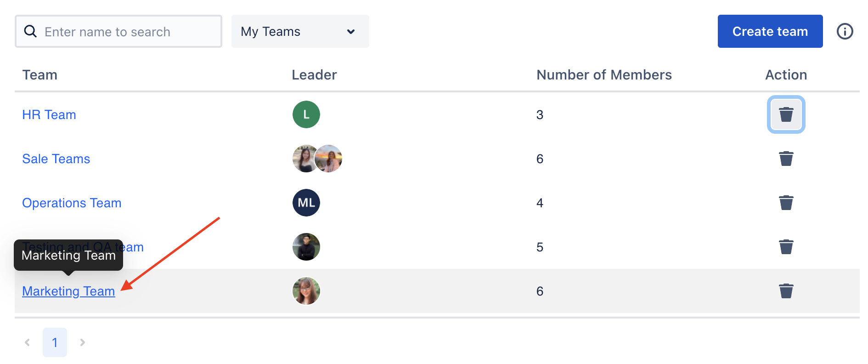Click the Marketing Team leader photo
Screen dimensions: 868x364
306,291
